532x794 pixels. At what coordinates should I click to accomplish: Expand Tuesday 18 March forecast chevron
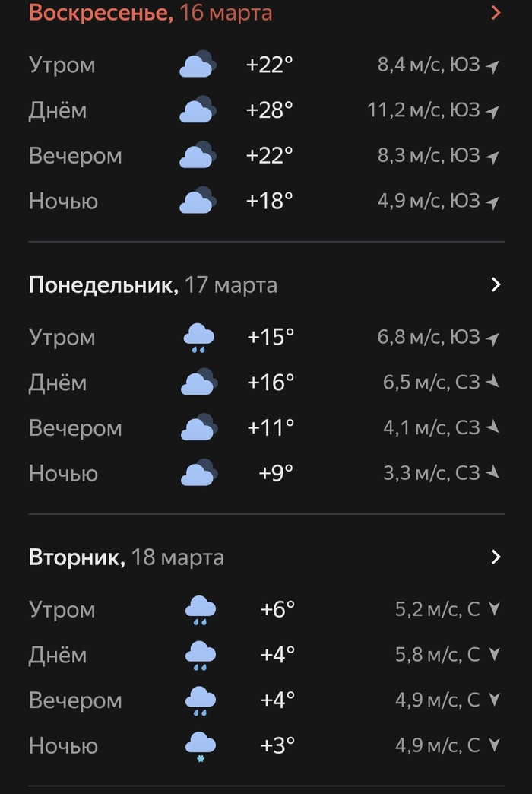[x=496, y=557]
